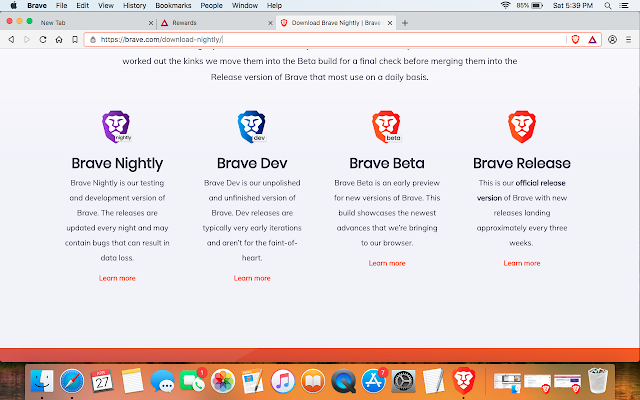Screen dimensions: 640x400
Task: Bookmark this page with bookmark icon
Action: point(75,40)
